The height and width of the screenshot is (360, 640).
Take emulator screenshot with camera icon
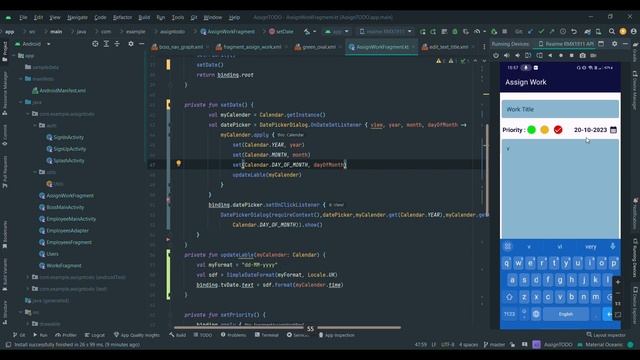point(582,55)
